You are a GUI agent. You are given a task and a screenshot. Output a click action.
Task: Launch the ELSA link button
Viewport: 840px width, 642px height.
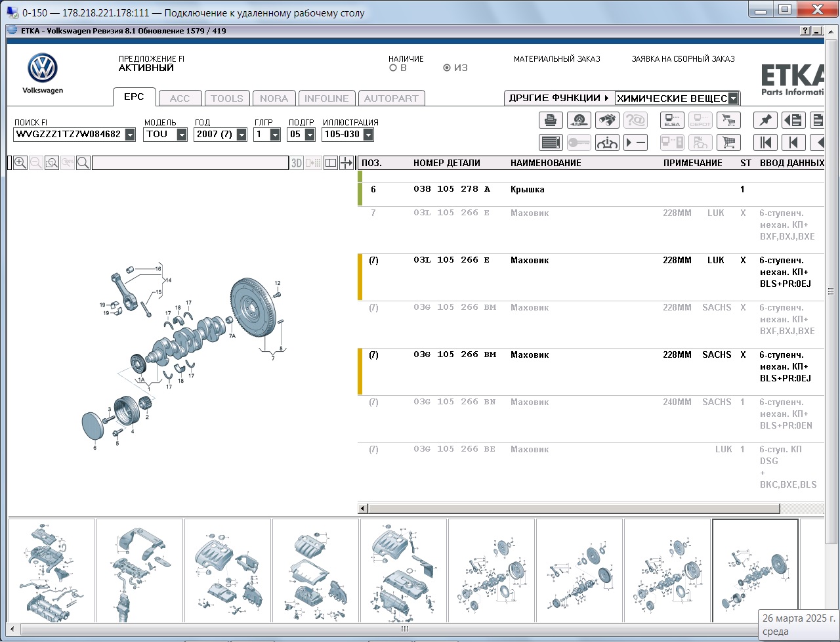click(672, 120)
